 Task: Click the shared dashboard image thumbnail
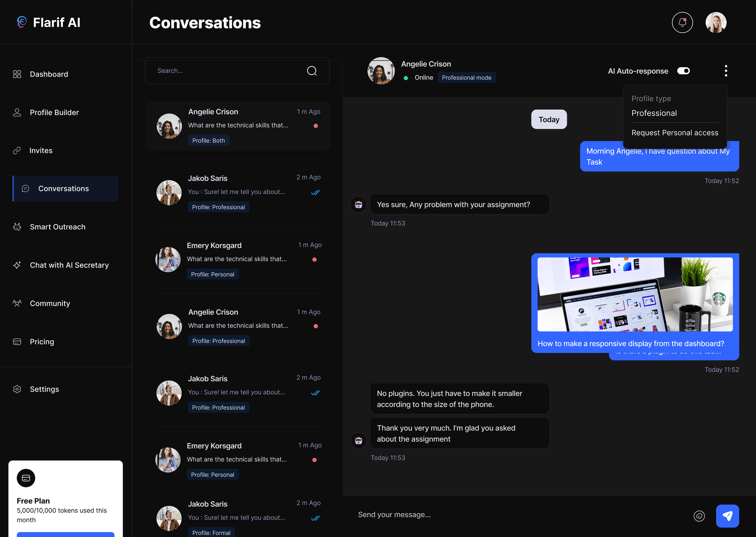point(635,294)
